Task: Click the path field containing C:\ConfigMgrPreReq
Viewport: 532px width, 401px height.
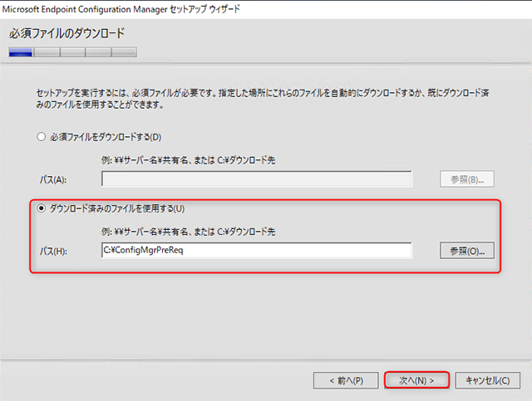Action: tap(257, 250)
